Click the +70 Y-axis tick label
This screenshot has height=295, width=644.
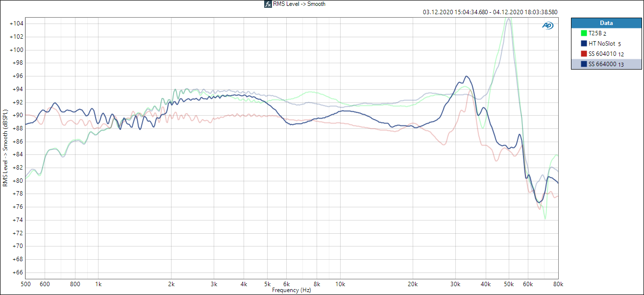[17, 246]
